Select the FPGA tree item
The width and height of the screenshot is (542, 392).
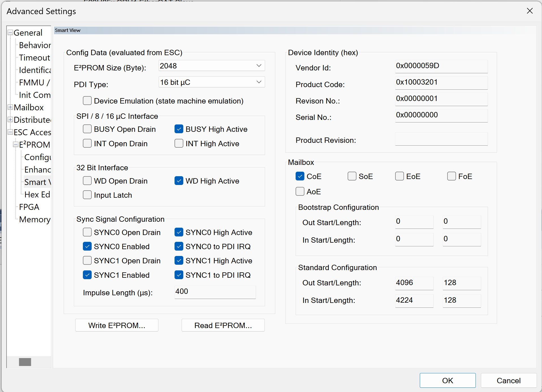click(29, 207)
